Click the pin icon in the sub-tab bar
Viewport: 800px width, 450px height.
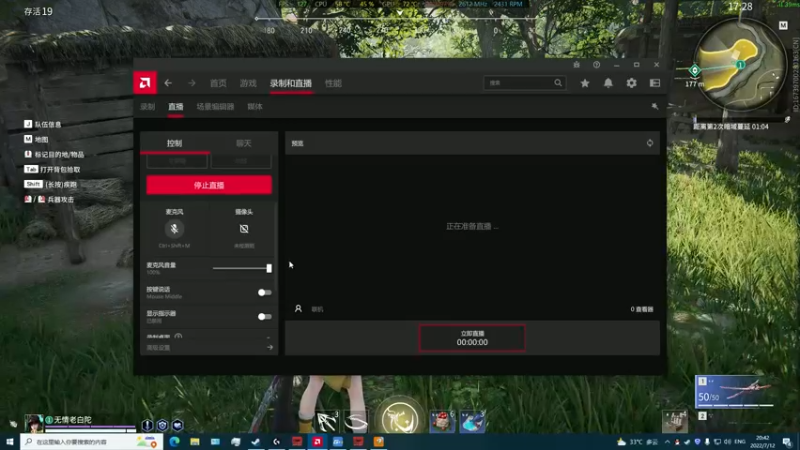pyautogui.click(x=655, y=106)
